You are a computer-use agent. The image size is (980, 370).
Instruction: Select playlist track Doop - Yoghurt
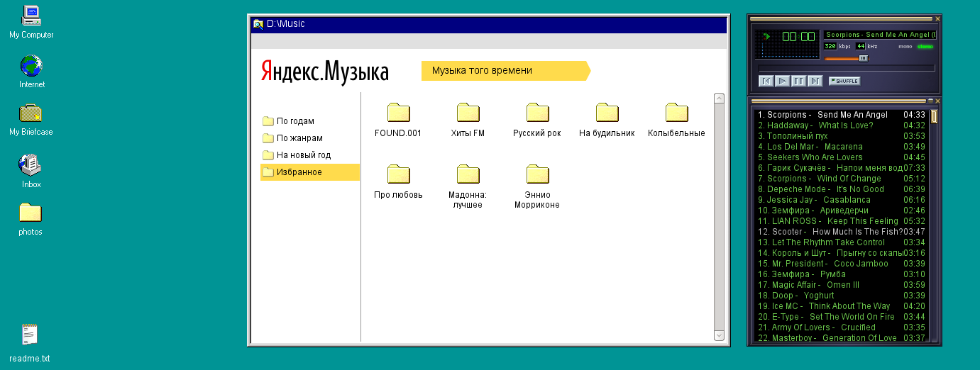click(841, 296)
